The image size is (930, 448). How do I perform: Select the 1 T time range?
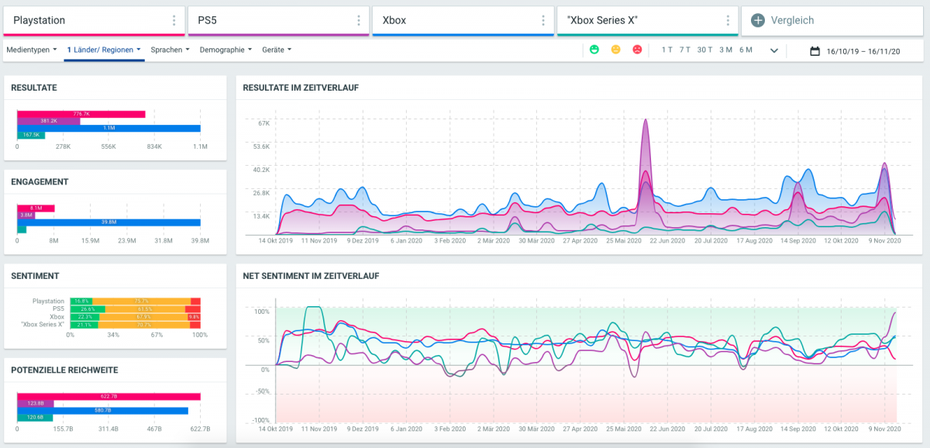point(667,50)
